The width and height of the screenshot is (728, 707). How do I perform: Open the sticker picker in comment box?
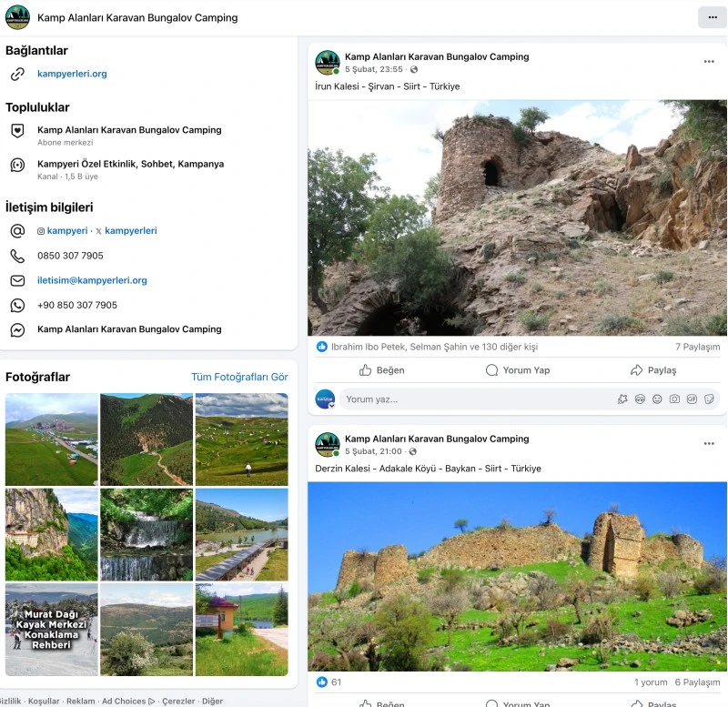coord(709,399)
